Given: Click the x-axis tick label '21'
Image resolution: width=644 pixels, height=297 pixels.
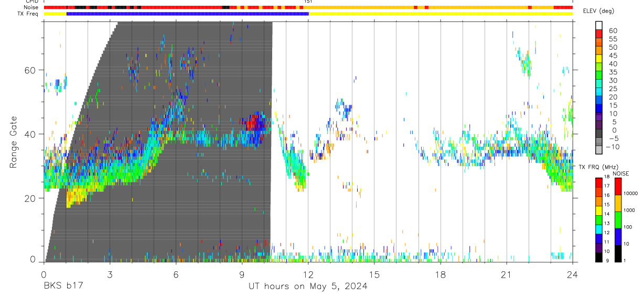Looking at the screenshot, I should (x=507, y=274).
